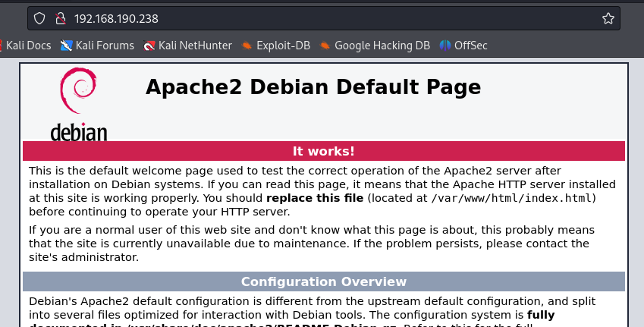
Task: Click the Kali Forums bookmark favicon
Action: (x=66, y=46)
